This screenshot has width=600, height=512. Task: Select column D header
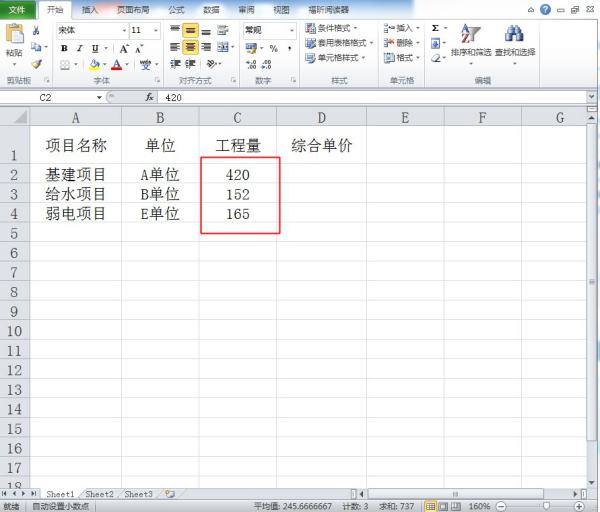(321, 117)
